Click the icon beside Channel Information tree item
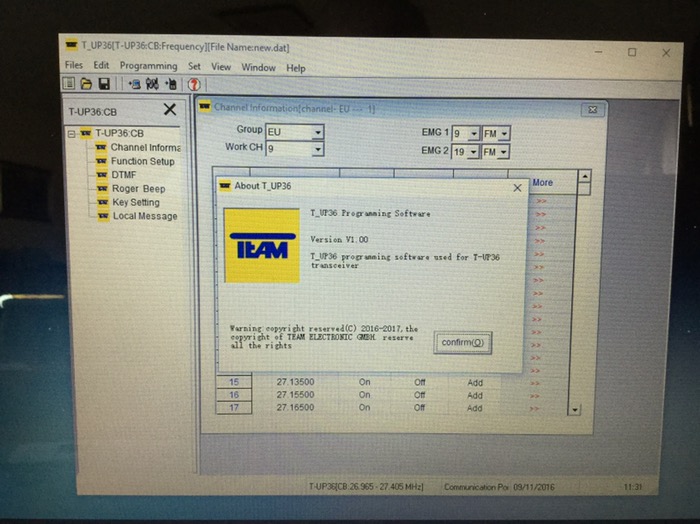This screenshot has height=524, width=700. (x=101, y=147)
